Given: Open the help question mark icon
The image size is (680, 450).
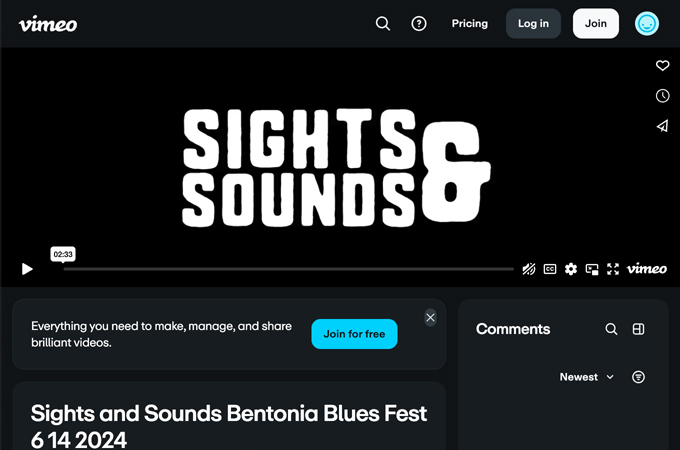Looking at the screenshot, I should tap(418, 23).
